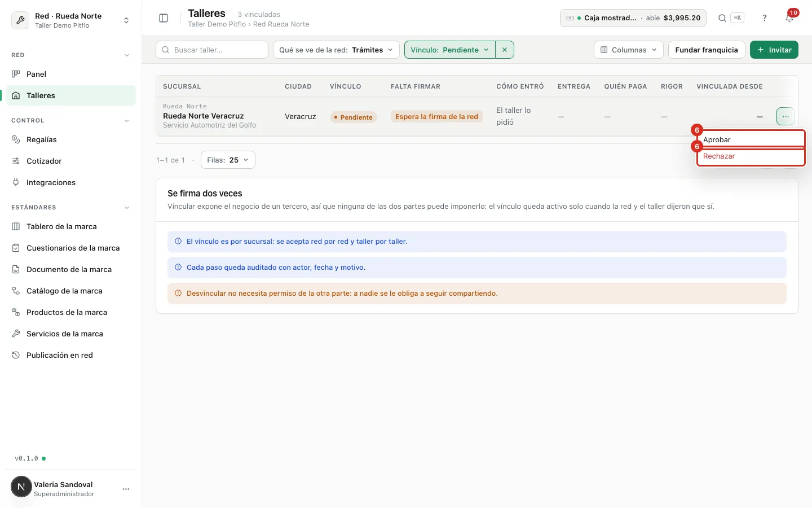The image size is (812, 508).
Task: Open the Vínculo: Pendiente filter dropdown
Action: (x=449, y=50)
